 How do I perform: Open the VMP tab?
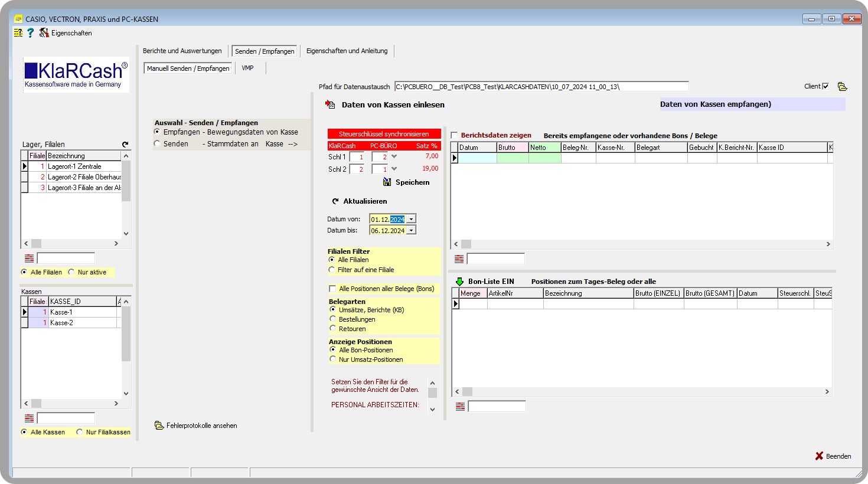(249, 68)
